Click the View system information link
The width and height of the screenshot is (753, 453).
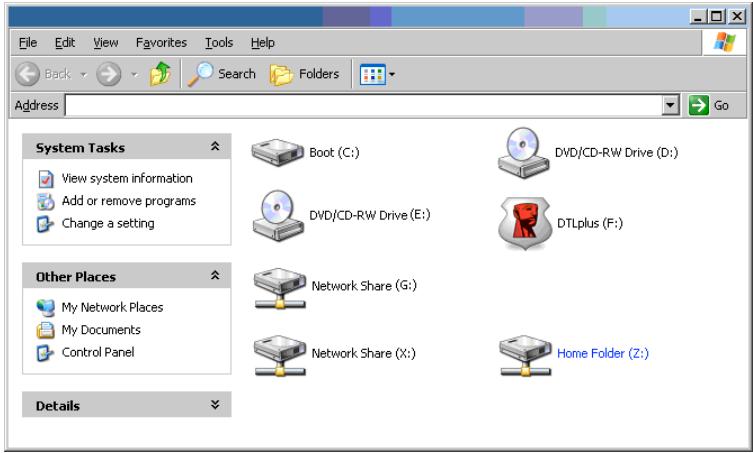127,178
